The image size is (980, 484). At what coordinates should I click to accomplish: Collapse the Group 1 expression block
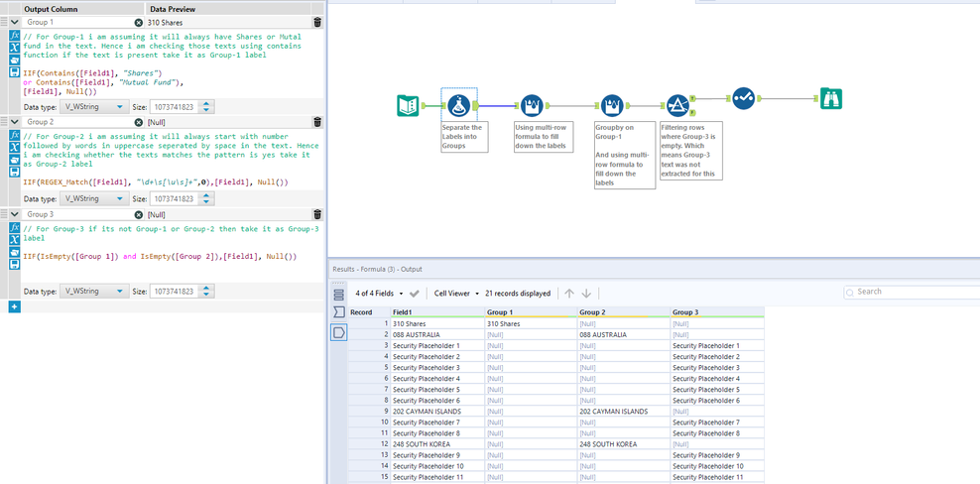[x=14, y=22]
